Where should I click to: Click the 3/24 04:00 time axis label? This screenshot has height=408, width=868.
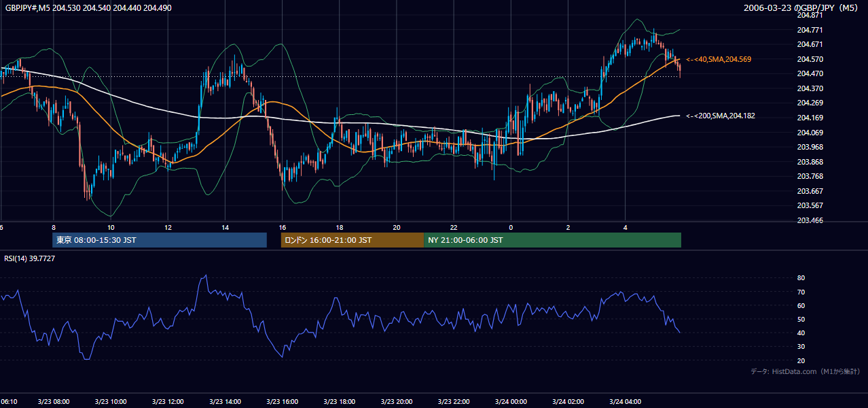pos(626,402)
